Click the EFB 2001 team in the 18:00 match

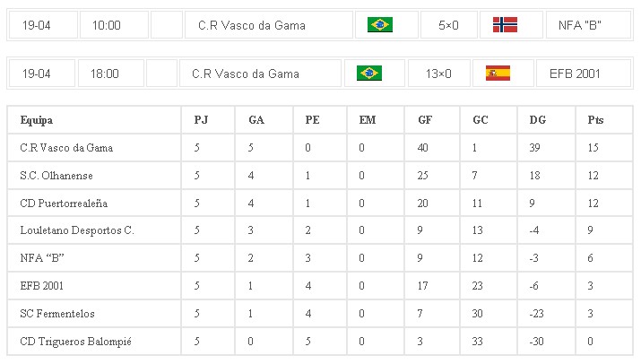click(x=576, y=74)
